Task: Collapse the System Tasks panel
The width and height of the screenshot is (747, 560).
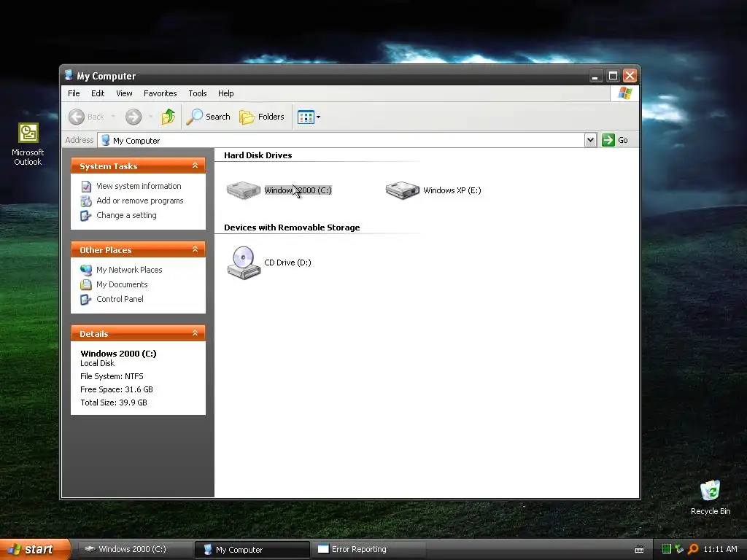Action: tap(195, 166)
